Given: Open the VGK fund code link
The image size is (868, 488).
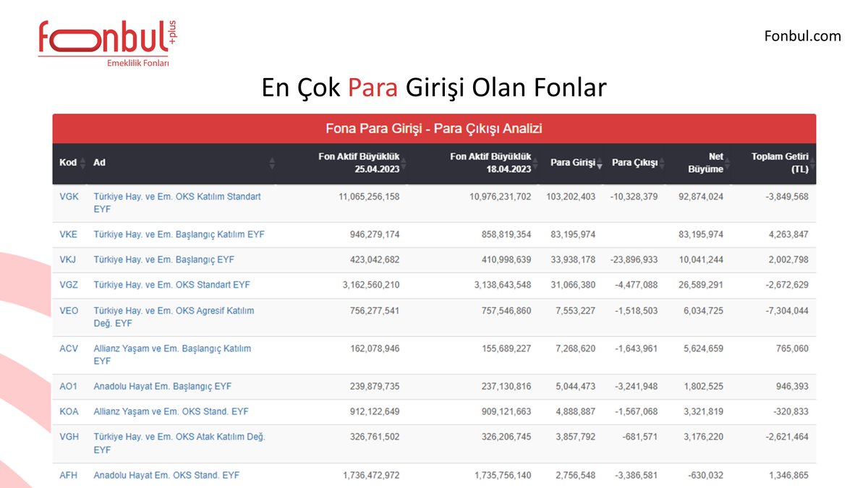Looking at the screenshot, I should (x=69, y=197).
